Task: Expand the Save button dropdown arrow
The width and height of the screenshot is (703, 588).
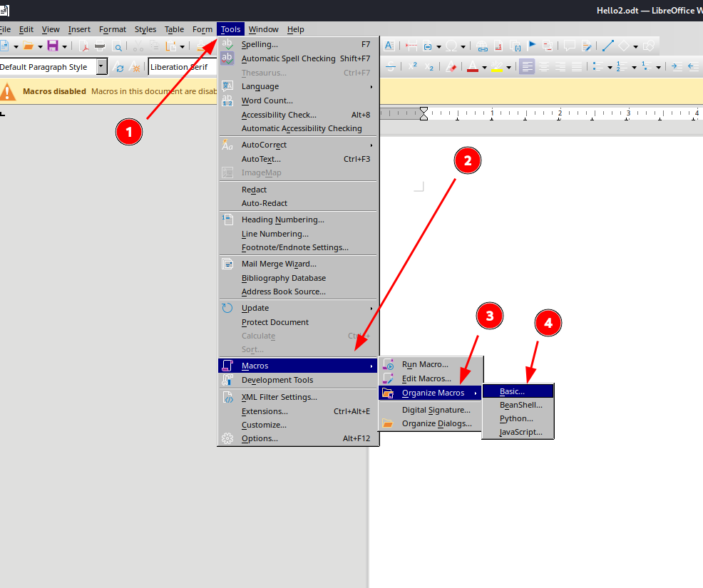Action: [65, 46]
